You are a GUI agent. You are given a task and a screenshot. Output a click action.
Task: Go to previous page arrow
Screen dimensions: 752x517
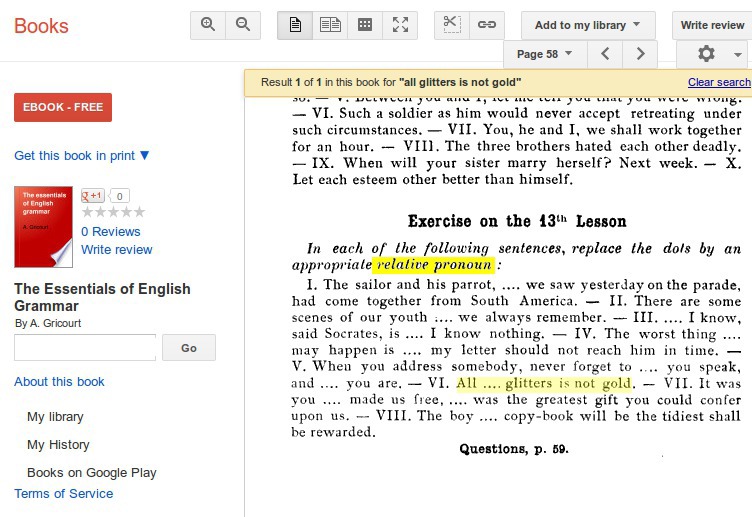point(605,54)
